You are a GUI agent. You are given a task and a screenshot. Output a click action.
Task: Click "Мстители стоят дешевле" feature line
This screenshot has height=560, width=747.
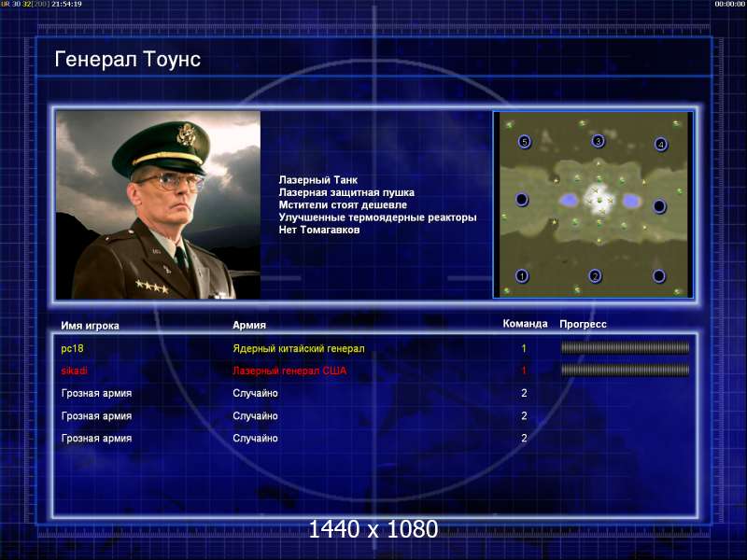click(x=343, y=204)
